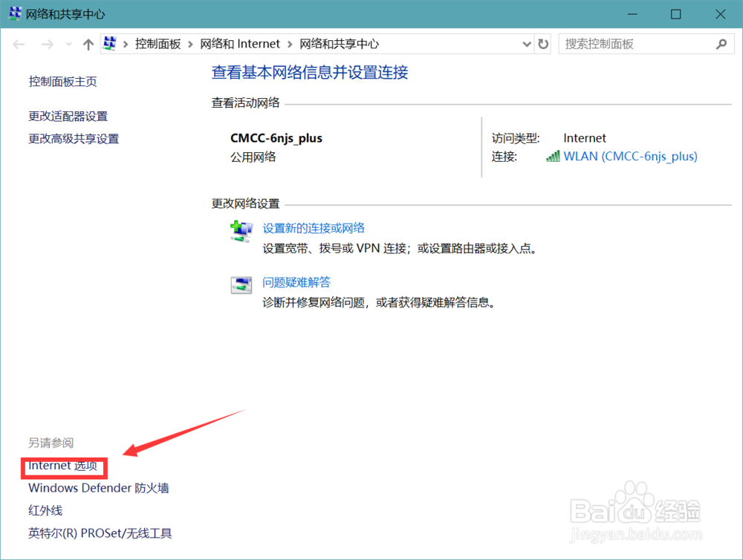Expand the chevron before 控制面板 breadcrumb
The height and width of the screenshot is (560, 743).
(x=126, y=45)
